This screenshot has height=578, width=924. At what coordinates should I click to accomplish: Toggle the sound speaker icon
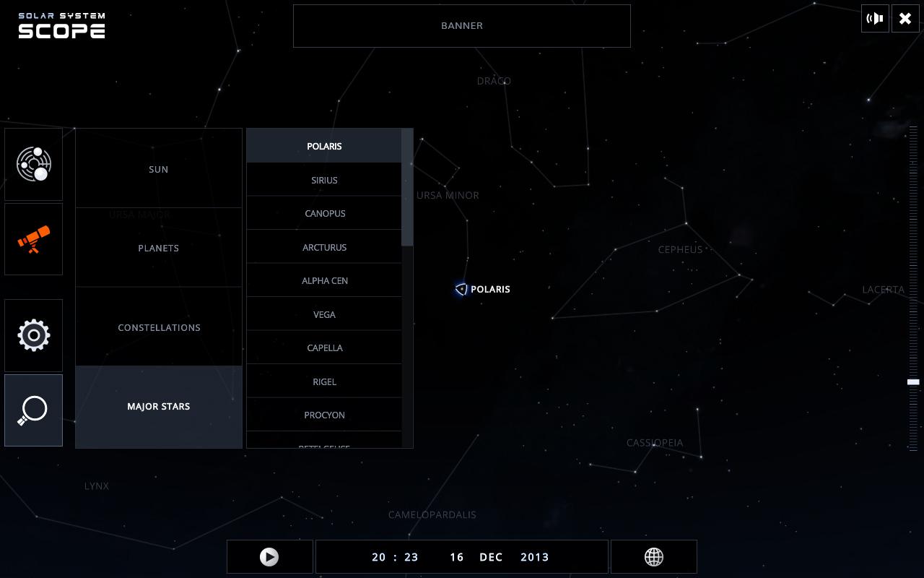876,19
